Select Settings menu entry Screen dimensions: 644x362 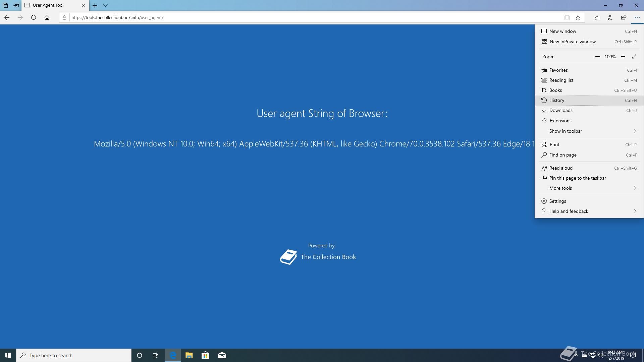(557, 201)
